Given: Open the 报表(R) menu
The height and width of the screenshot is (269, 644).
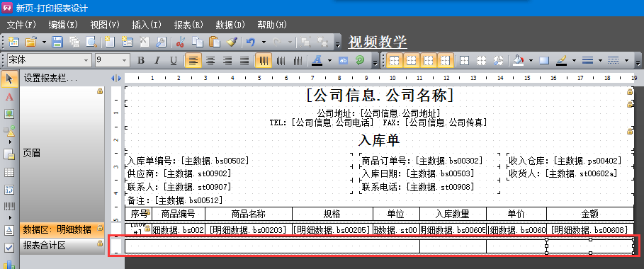Looking at the screenshot, I should point(188,25).
